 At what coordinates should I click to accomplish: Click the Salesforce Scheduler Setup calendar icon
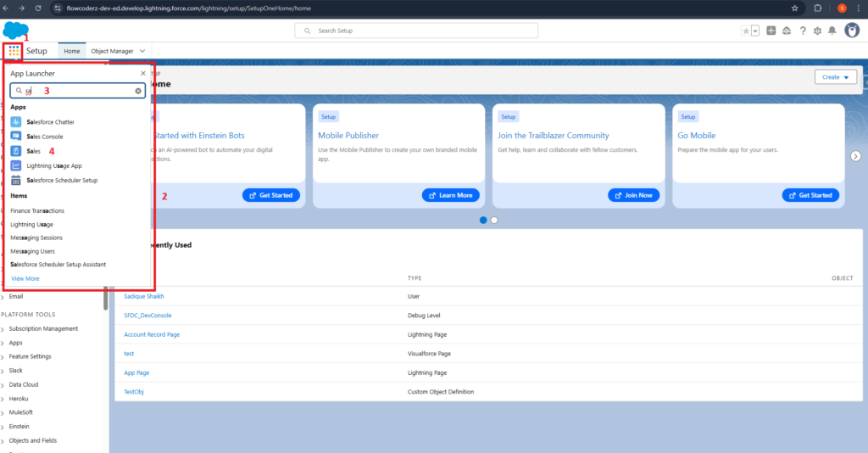point(16,180)
